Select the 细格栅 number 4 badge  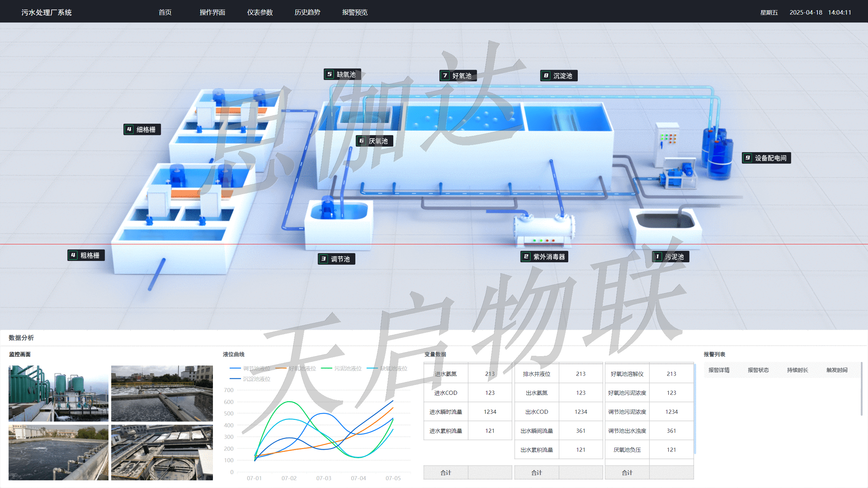(x=129, y=129)
